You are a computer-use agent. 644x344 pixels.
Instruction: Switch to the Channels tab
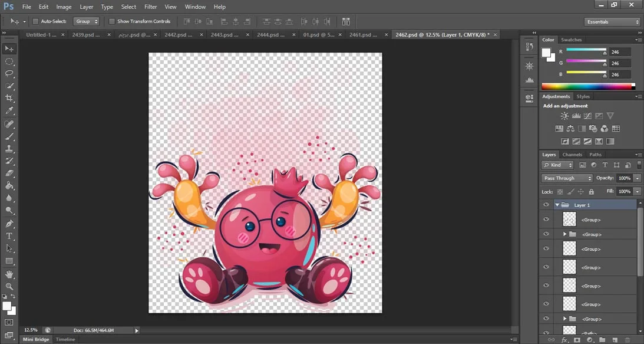click(x=572, y=155)
